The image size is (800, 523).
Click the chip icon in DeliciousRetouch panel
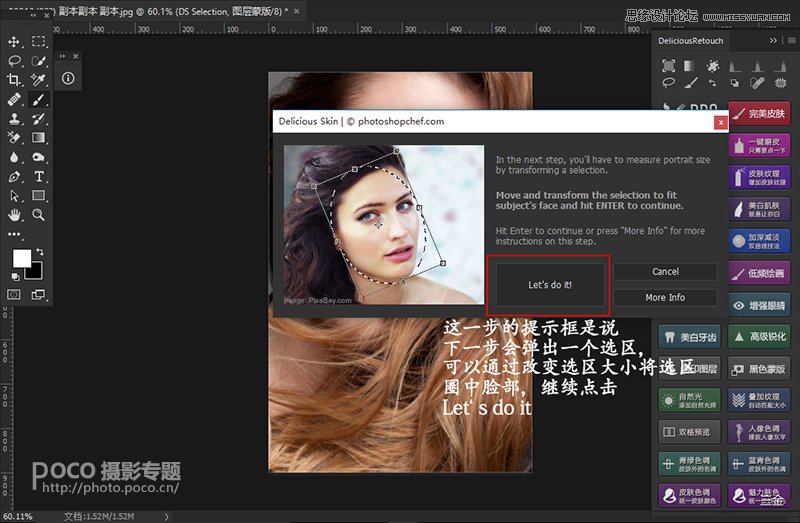[x=780, y=82]
